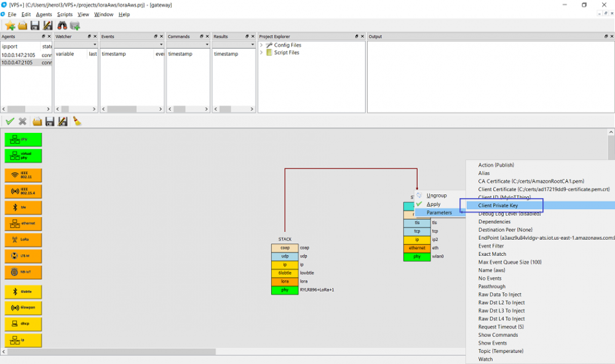Select the NB-IoT palette block

tap(23, 272)
